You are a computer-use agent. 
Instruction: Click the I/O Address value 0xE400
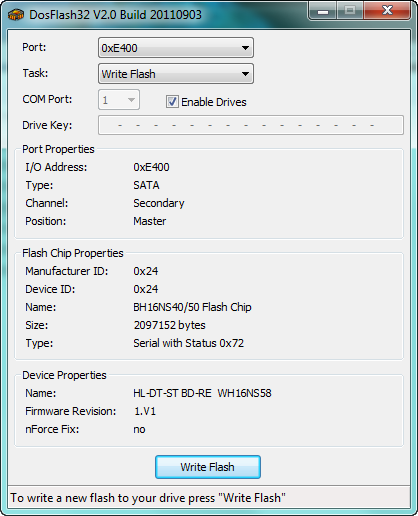click(151, 167)
